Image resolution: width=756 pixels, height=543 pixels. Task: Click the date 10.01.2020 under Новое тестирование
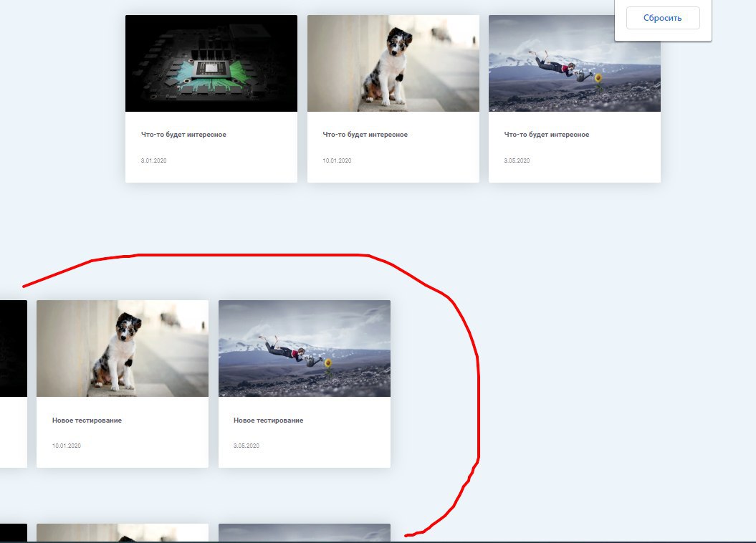pyautogui.click(x=66, y=446)
